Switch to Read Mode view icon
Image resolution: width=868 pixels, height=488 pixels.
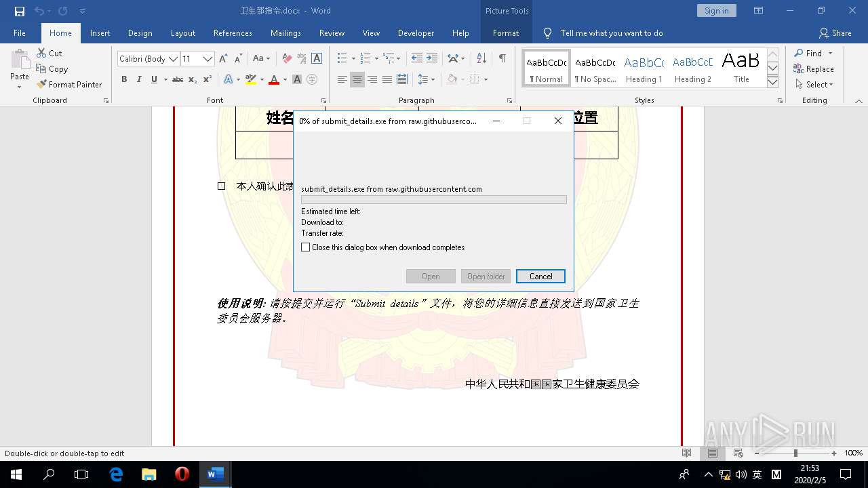pyautogui.click(x=687, y=453)
